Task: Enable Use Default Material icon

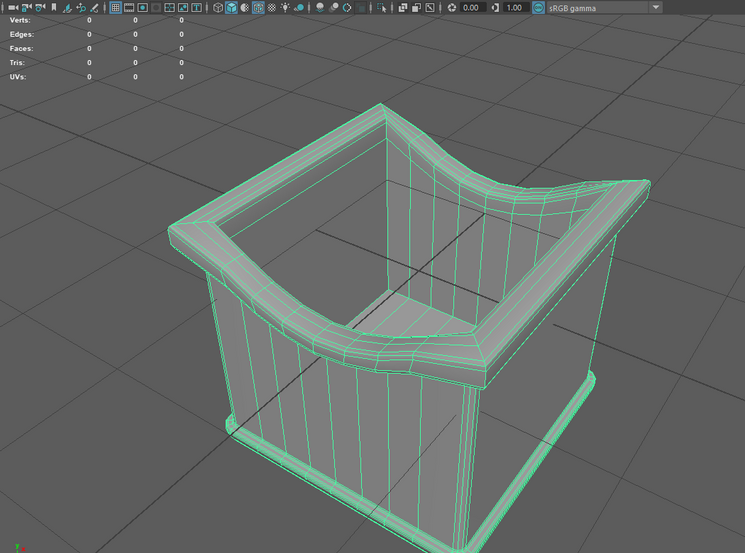Action: click(x=245, y=8)
